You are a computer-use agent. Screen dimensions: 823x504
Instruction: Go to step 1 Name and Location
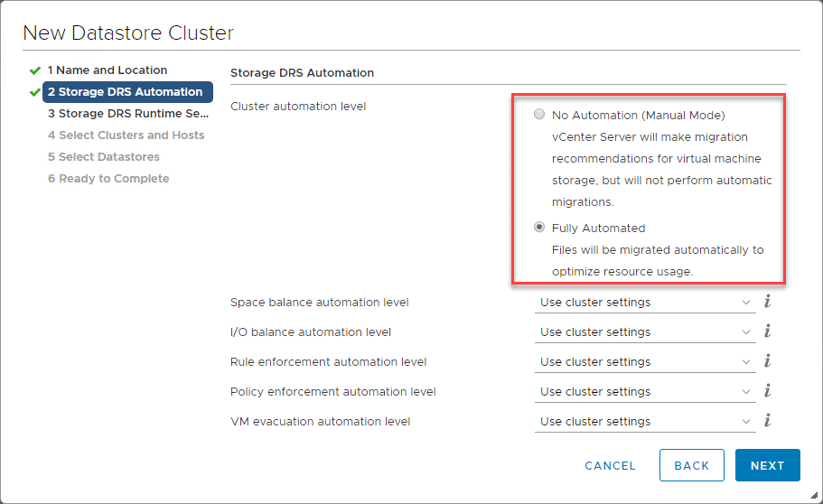[x=107, y=70]
